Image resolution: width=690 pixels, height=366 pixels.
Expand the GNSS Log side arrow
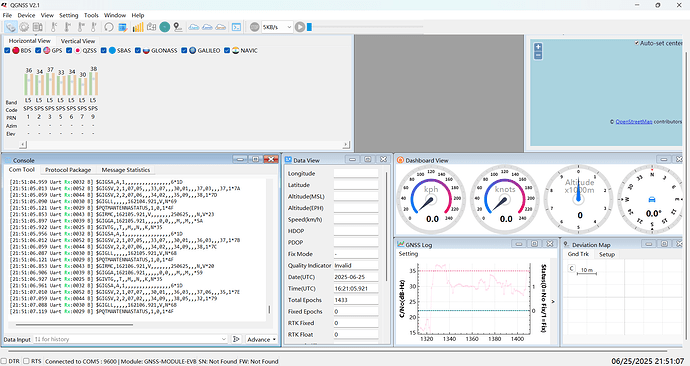[x=553, y=302]
